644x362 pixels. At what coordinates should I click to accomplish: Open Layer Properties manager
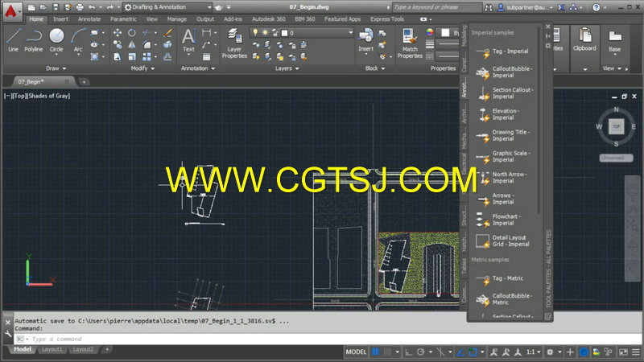pos(234,43)
